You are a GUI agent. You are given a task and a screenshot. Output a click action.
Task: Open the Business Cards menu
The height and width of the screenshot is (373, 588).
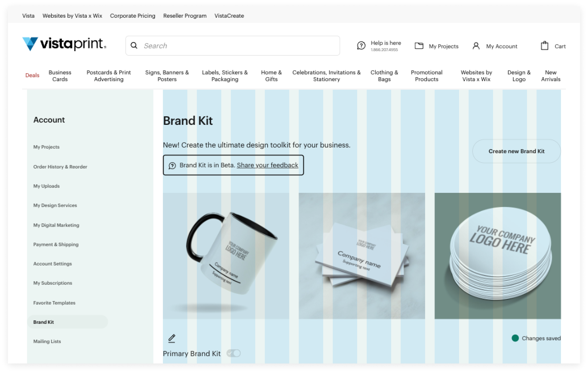(x=60, y=76)
